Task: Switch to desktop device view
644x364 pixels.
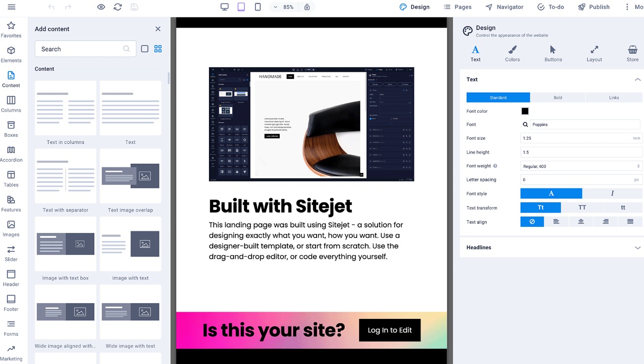Action: click(x=224, y=7)
